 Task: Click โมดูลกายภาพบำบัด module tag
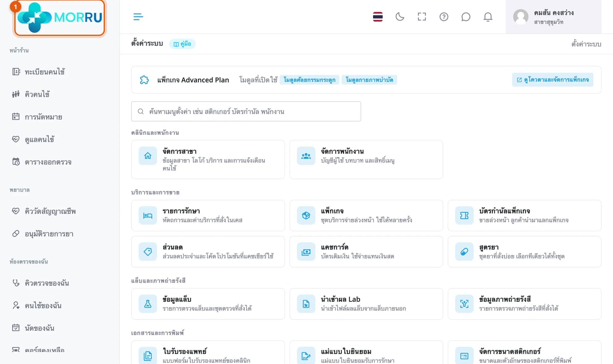pyautogui.click(x=369, y=80)
